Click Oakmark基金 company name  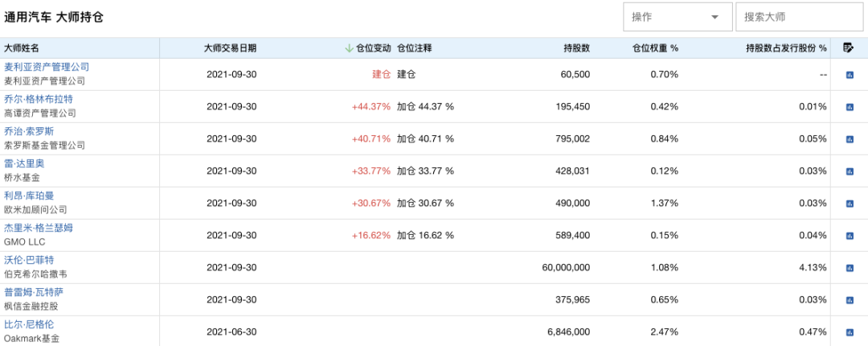pyautogui.click(x=31, y=338)
